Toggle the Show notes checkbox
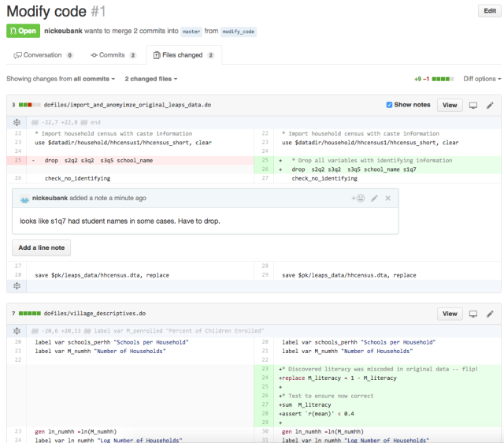504x443 pixels. 389,105
